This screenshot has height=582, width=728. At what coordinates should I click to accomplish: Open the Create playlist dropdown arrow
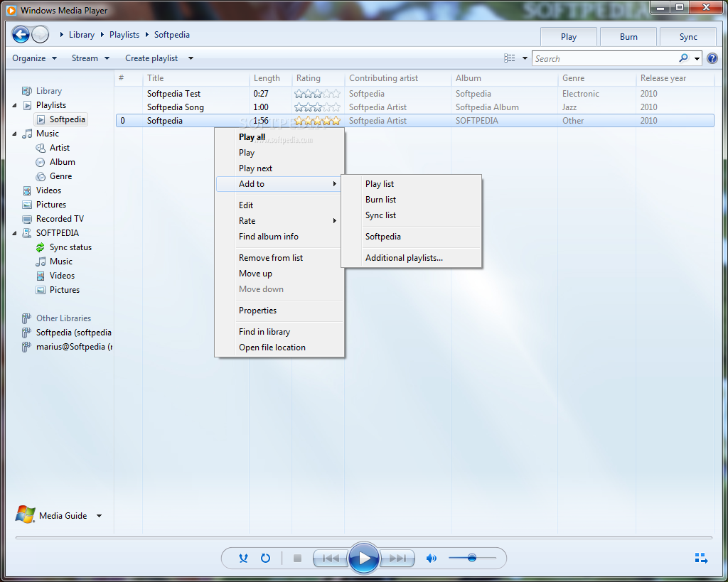(191, 58)
